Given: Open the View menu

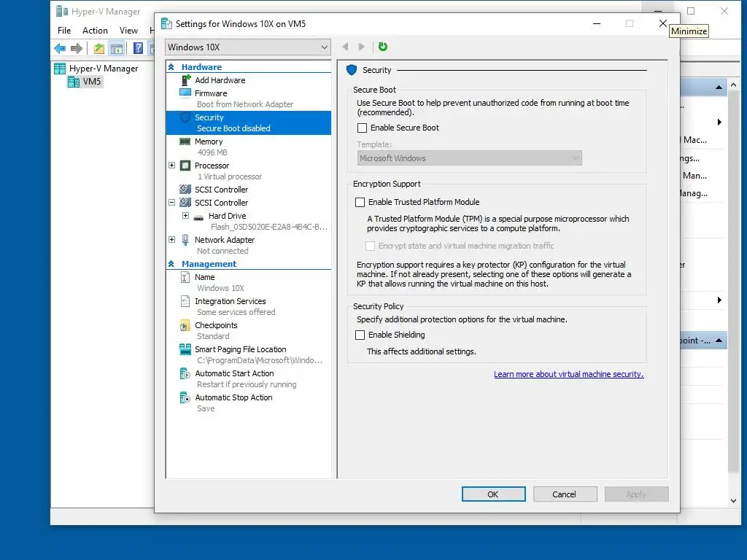Looking at the screenshot, I should [x=128, y=31].
